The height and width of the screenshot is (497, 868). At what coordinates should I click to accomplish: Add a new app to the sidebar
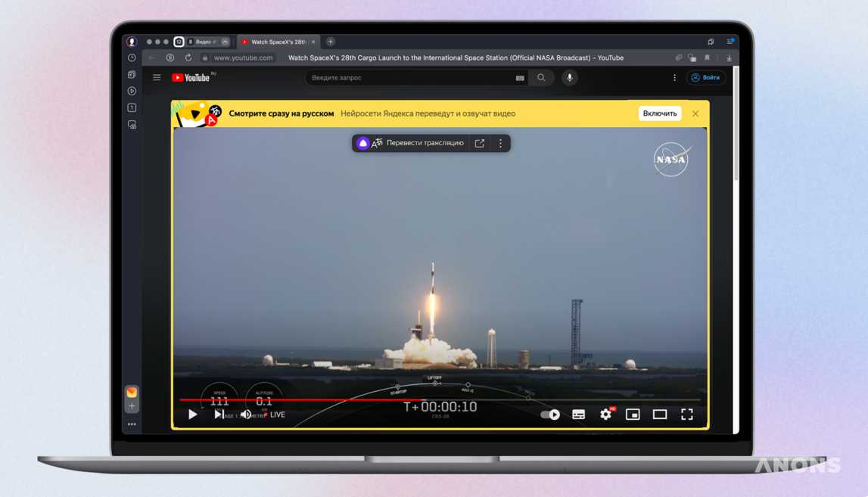132,406
